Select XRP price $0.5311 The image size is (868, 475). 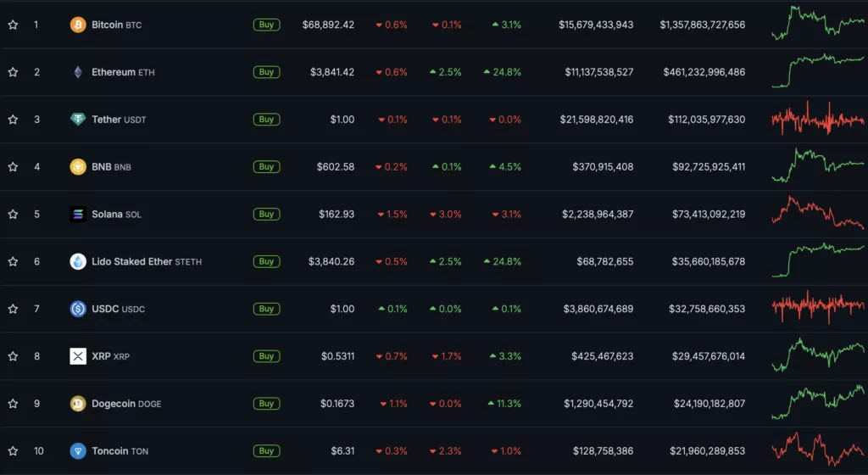337,356
